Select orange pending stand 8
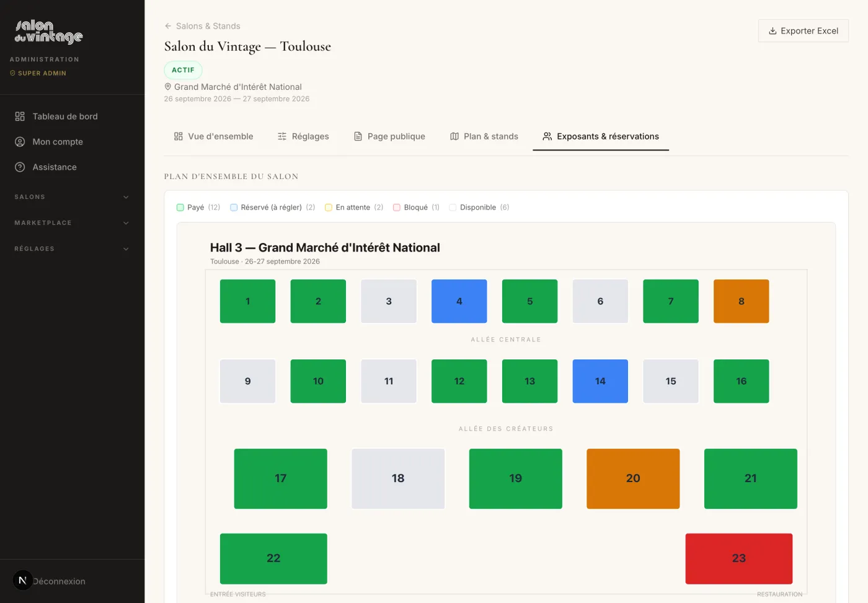The image size is (868, 603). pos(742,301)
